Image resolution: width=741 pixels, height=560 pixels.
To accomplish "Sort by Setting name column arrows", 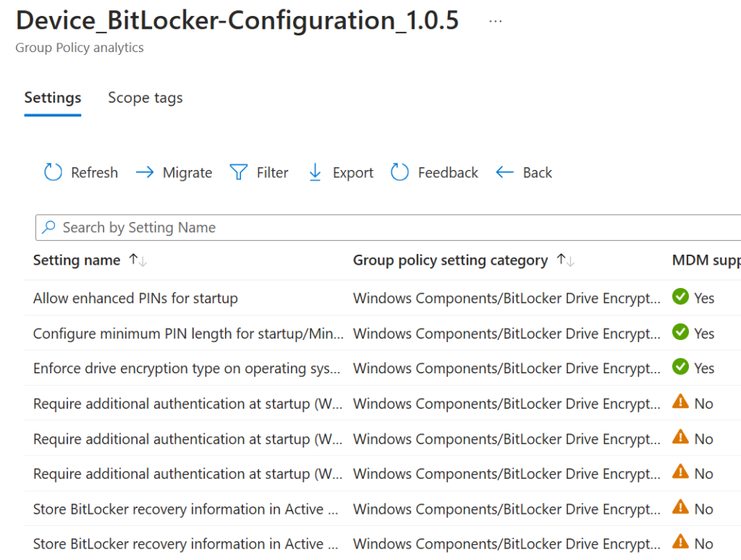I will (x=137, y=260).
